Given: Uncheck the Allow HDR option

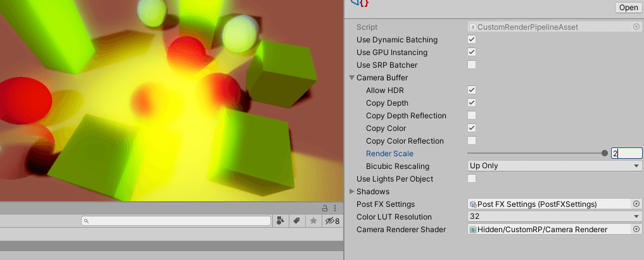Looking at the screenshot, I should 472,90.
